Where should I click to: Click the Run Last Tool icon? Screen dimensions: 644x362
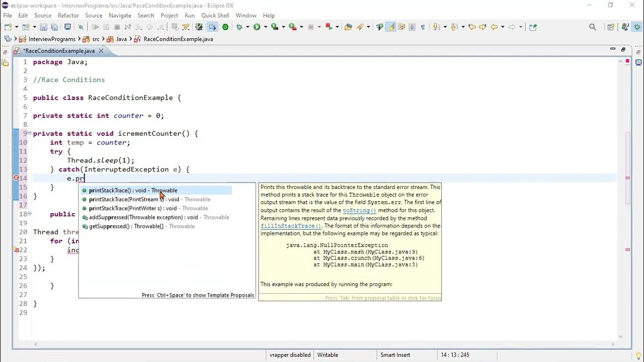[x=292, y=27]
